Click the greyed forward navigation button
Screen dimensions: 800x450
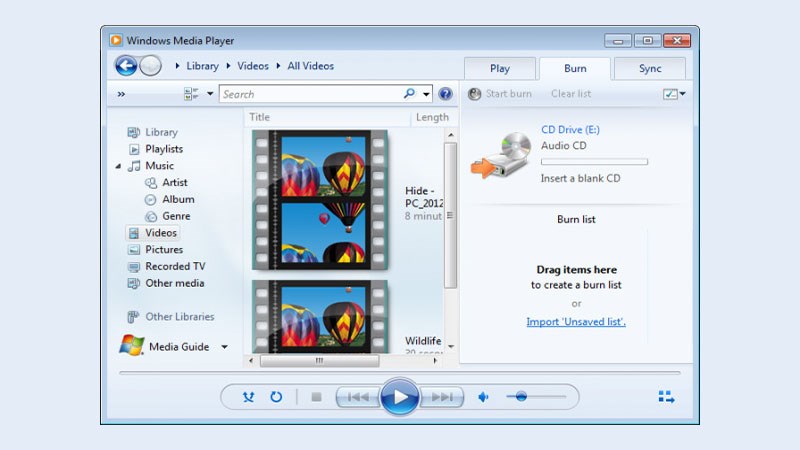coord(151,66)
